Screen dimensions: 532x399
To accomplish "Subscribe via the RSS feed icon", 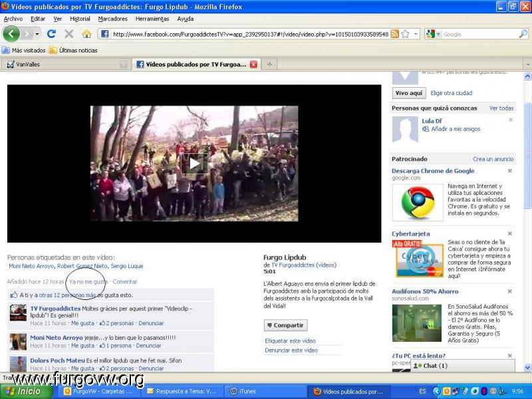I will point(394,34).
